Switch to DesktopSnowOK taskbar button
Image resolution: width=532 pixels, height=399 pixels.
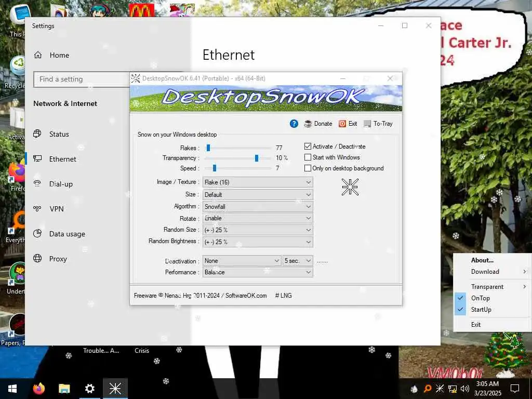coord(115,389)
